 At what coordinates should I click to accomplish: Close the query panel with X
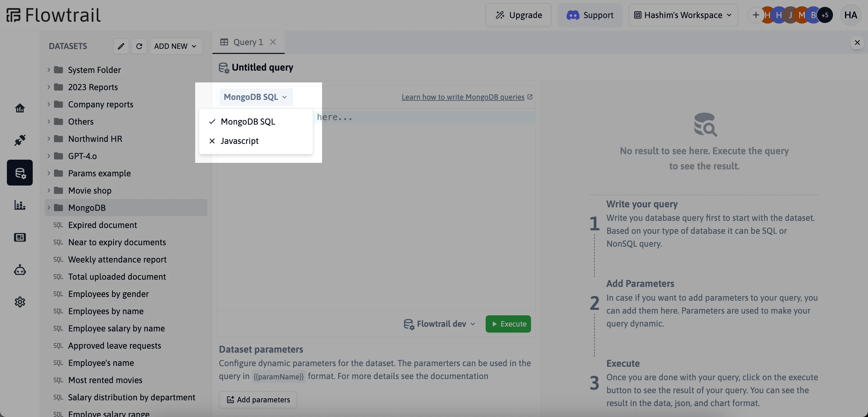857,43
